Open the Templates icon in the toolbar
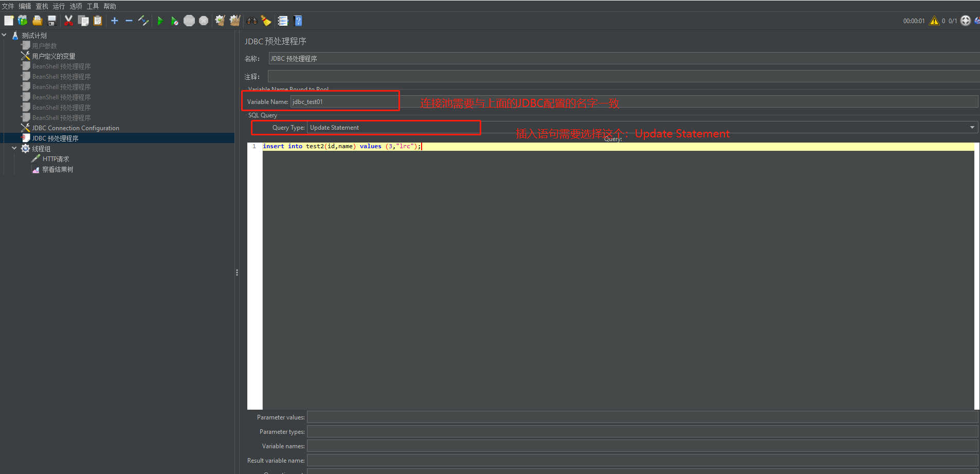Screen dimensions: 980x474 click(23, 21)
